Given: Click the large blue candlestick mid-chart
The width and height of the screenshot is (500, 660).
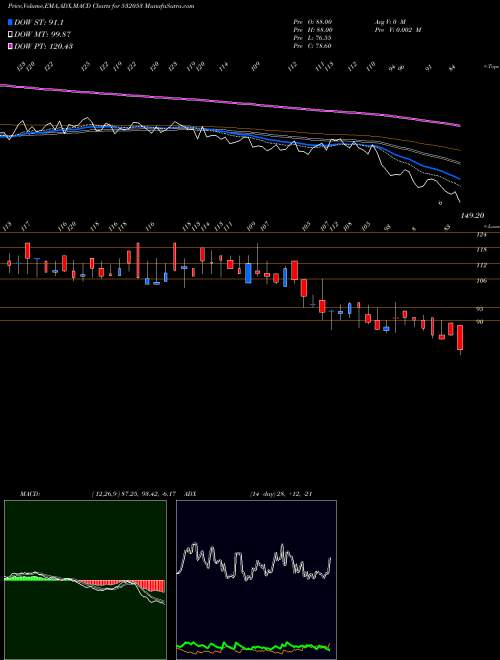Looking at the screenshot, I should (248, 273).
